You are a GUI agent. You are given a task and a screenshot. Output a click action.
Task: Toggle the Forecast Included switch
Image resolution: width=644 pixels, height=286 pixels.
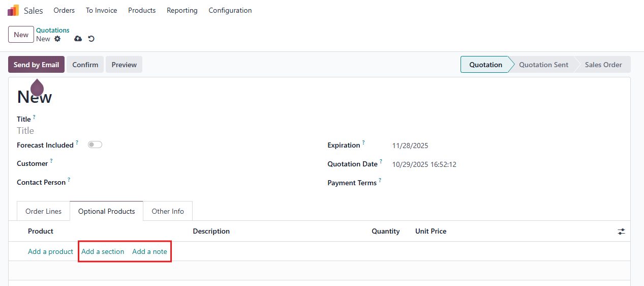(95, 145)
